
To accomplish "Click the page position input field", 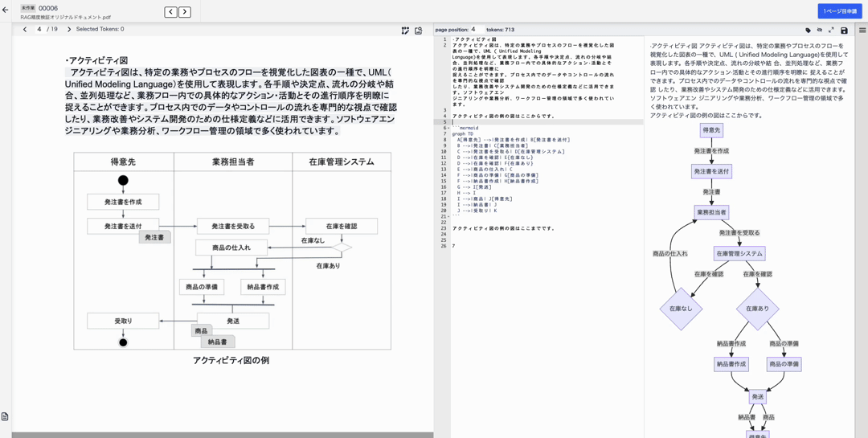I will click(x=473, y=30).
